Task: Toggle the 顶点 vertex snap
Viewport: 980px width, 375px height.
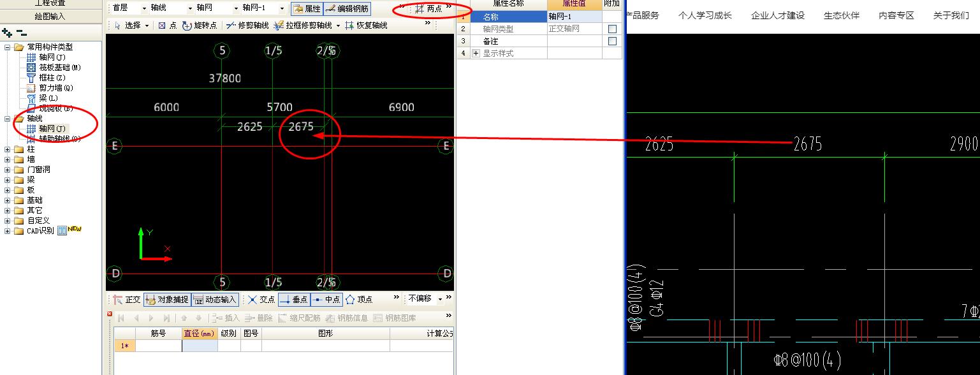Action: tap(359, 299)
